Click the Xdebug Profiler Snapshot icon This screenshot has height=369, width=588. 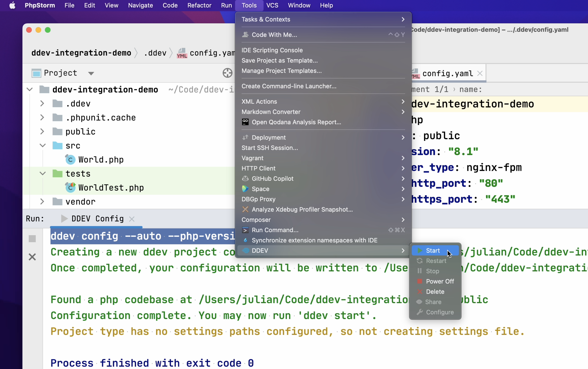click(x=245, y=209)
